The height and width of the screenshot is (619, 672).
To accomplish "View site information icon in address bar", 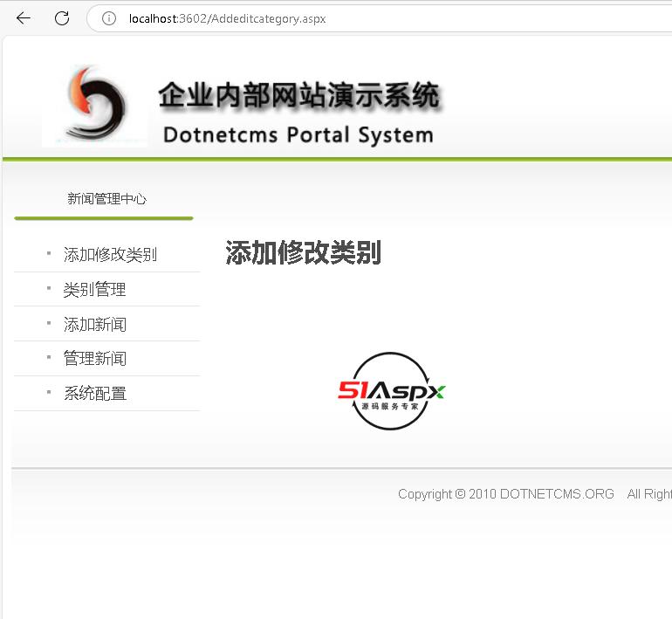I will [109, 18].
